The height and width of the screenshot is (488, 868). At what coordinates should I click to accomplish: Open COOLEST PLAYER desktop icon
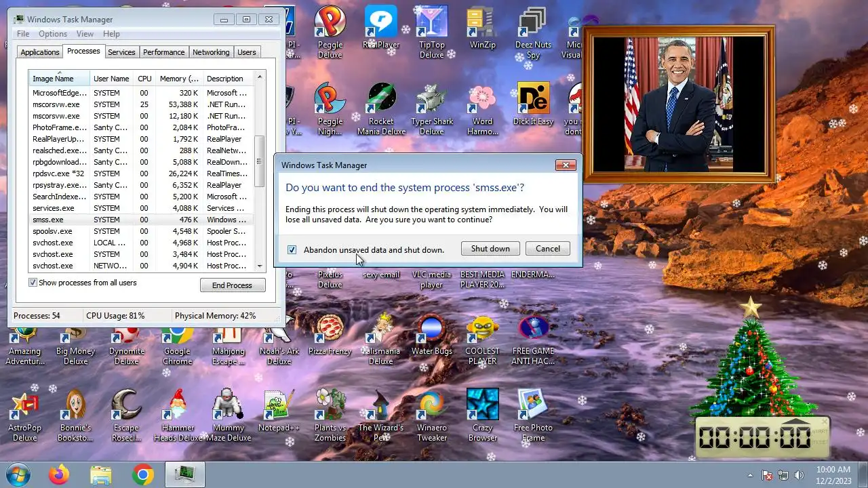pos(483,339)
